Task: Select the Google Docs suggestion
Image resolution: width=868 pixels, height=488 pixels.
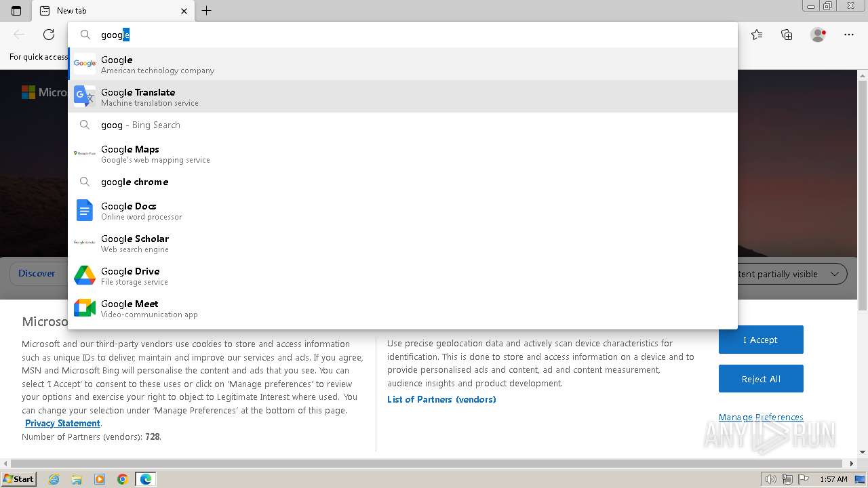Action: [403, 211]
